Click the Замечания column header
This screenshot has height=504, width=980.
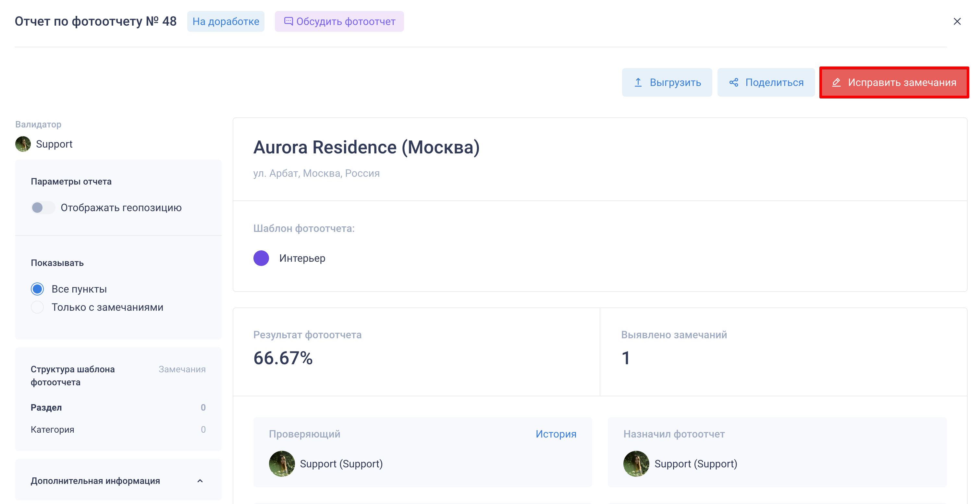[182, 369]
